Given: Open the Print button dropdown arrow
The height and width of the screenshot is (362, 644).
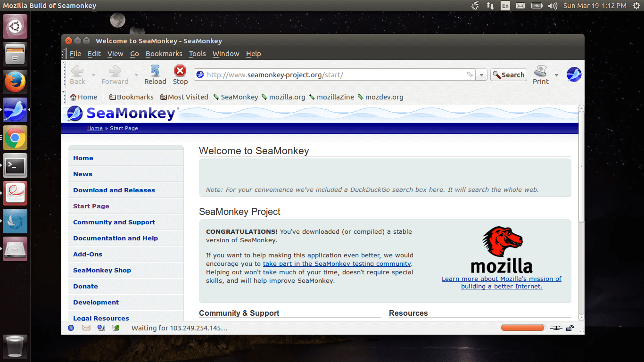Looking at the screenshot, I should (x=556, y=75).
